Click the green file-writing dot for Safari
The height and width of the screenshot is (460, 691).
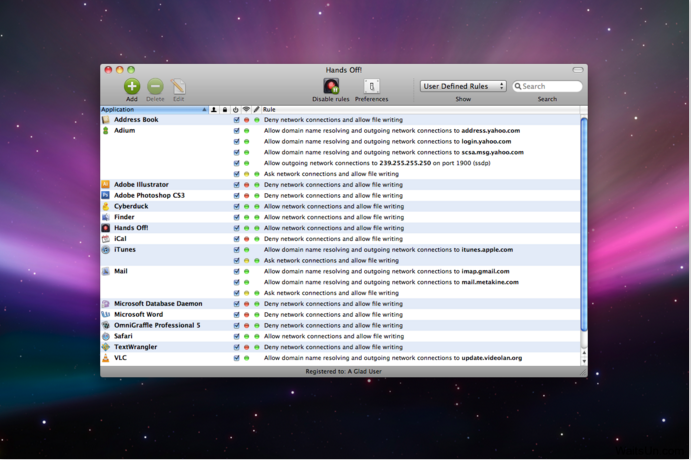pos(256,336)
